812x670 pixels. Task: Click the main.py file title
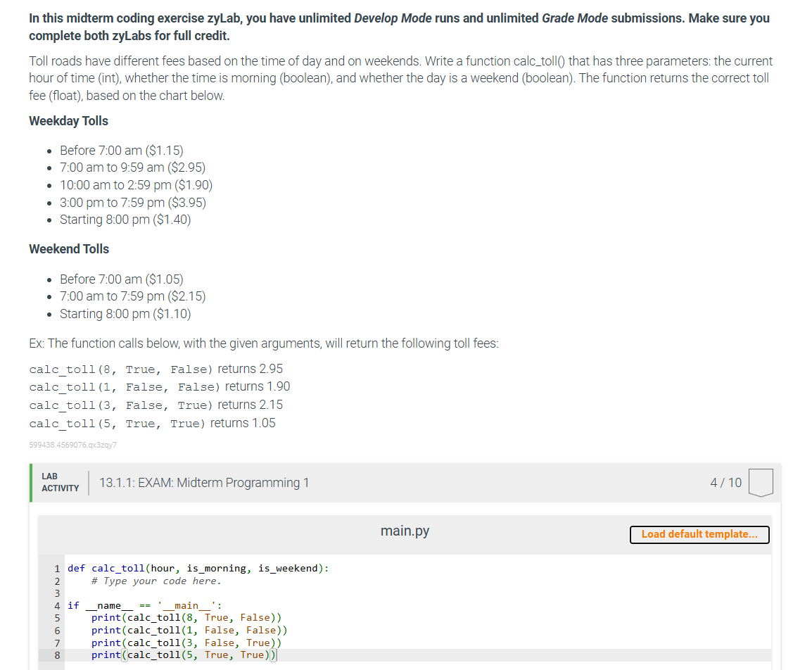(x=405, y=531)
